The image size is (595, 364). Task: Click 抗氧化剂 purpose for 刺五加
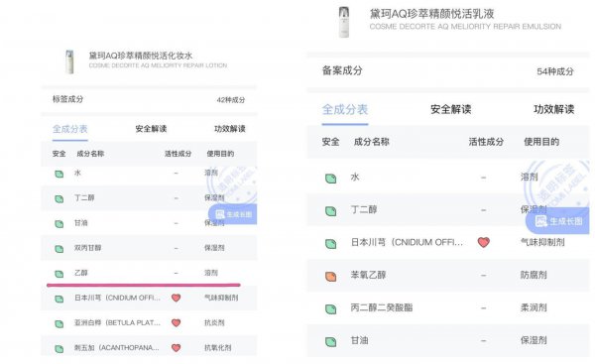pyautogui.click(x=218, y=348)
